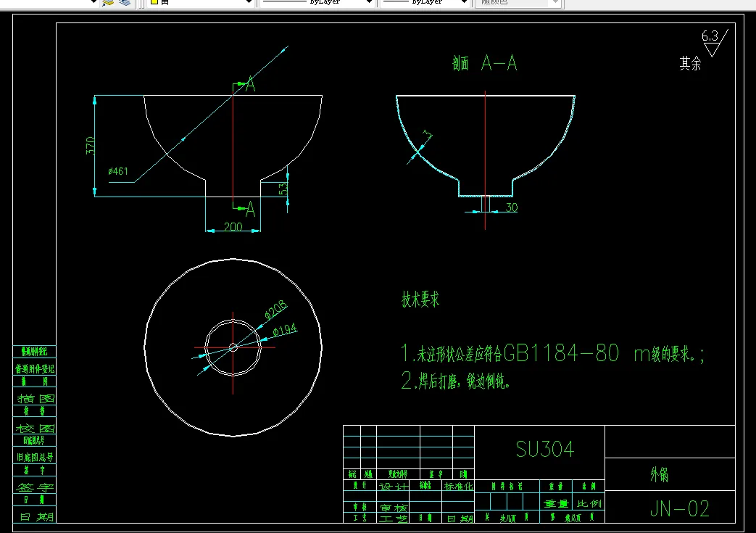Open the color control dropdown with yellow swatch
The height and width of the screenshot is (533, 756).
click(201, 2)
